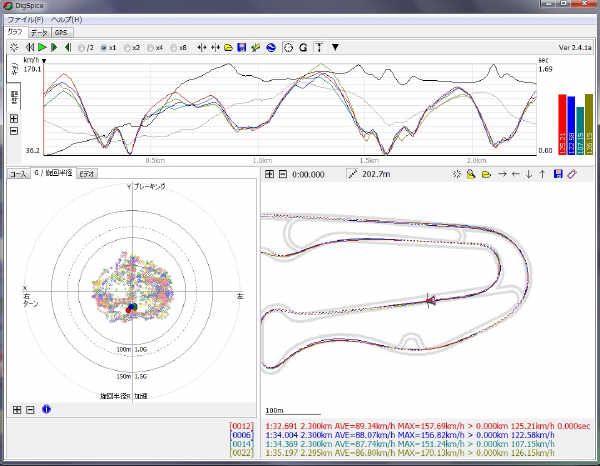Image resolution: width=600 pixels, height=466 pixels.
Task: Click the blue 122.58 speed bar
Action: (571, 125)
